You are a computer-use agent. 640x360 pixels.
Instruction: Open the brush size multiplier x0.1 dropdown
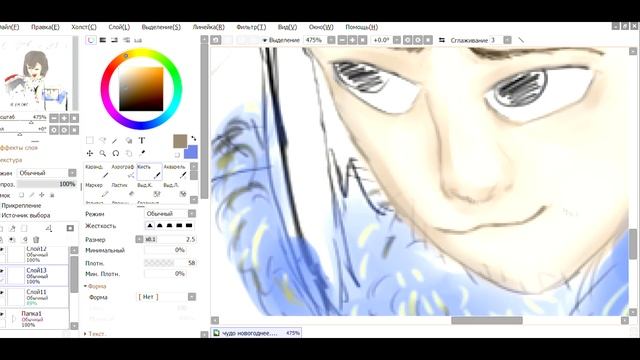pos(139,239)
